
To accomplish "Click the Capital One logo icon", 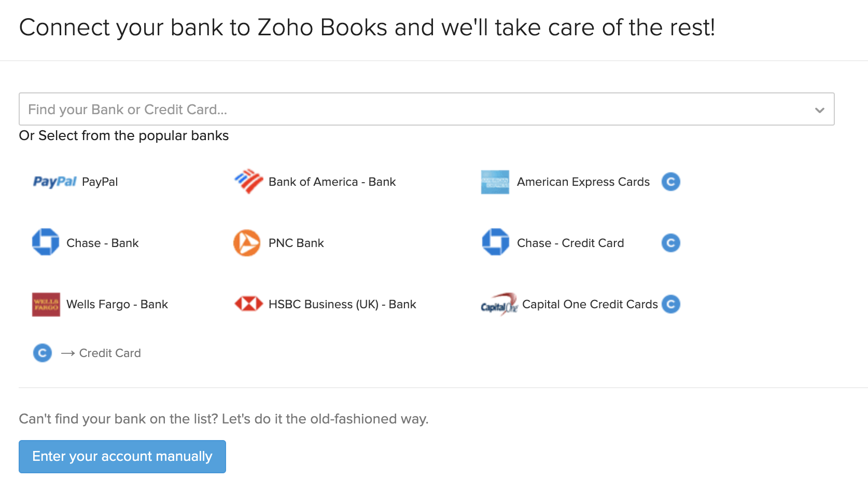I will [498, 304].
